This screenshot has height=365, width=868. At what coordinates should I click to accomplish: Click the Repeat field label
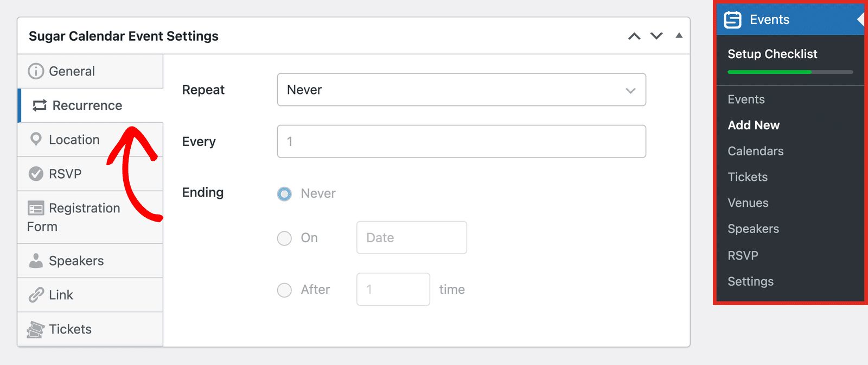[203, 90]
